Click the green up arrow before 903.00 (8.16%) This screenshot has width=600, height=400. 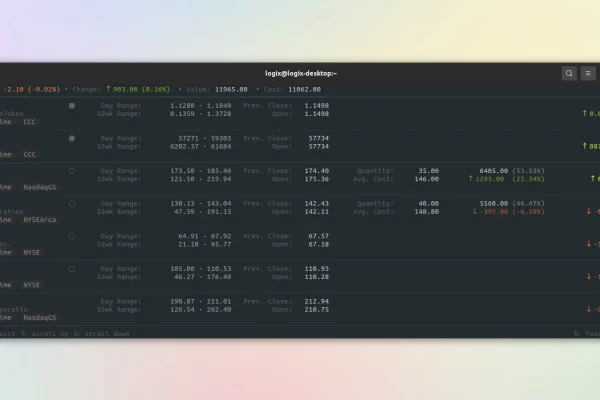pos(108,89)
